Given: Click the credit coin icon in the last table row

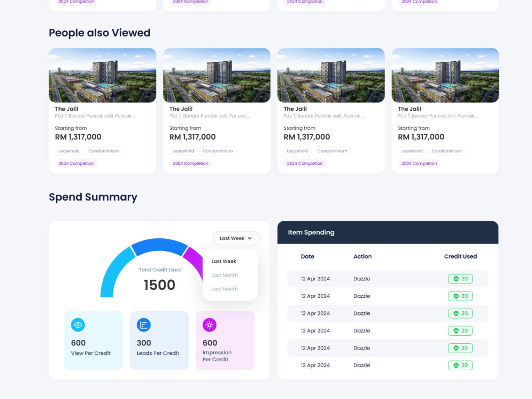Looking at the screenshot, I should click(456, 365).
